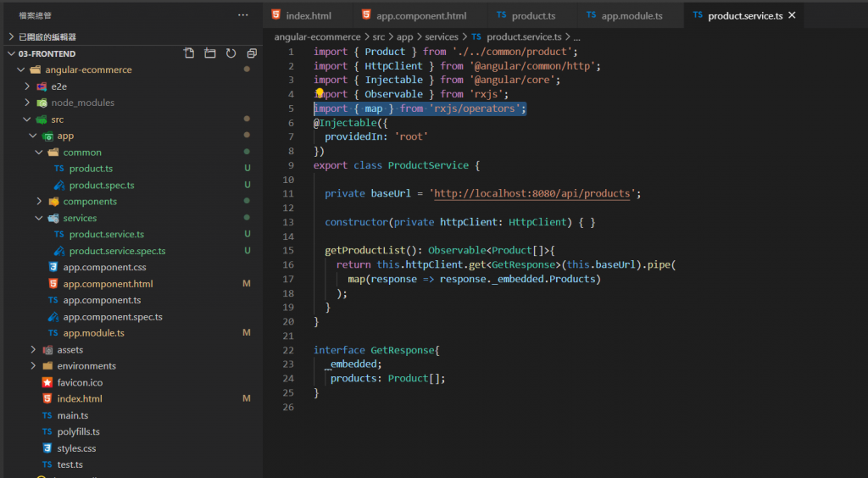Collapse the services folder chevron
This screenshot has width=868, height=478.
point(39,218)
